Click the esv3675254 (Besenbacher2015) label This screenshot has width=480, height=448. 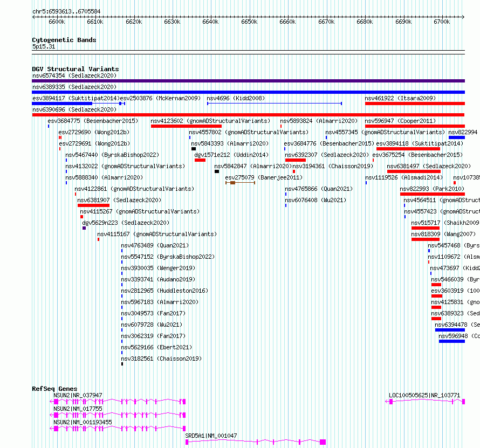point(417,155)
